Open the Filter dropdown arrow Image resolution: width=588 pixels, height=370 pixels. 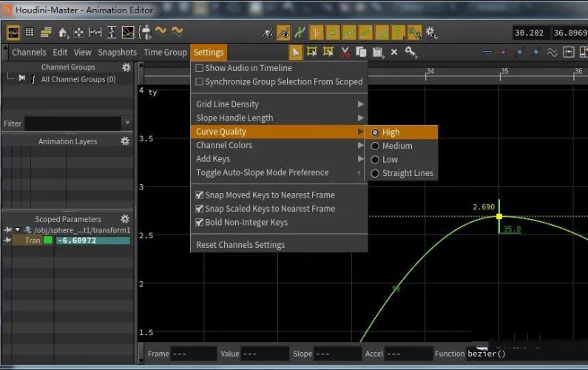[127, 123]
